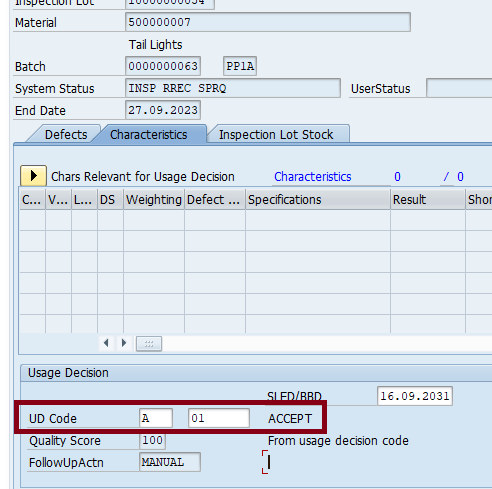Click the first row Specifications cell
The width and height of the screenshot is (492, 489).
318,220
